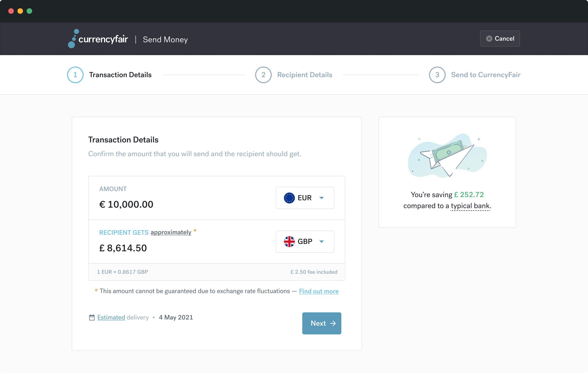Click the calendar icon beside Estimated delivery
Screen dimensions: 588x373
coord(92,317)
